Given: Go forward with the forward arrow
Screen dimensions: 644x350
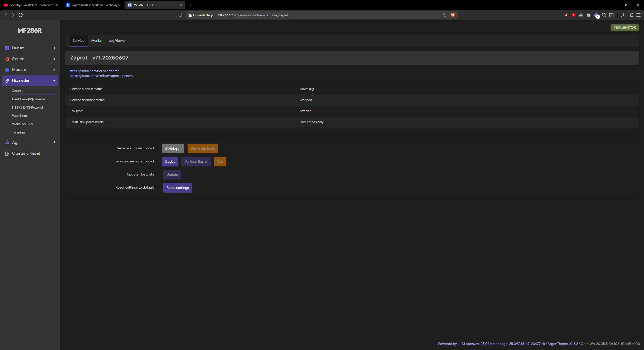Looking at the screenshot, I should (x=13, y=15).
